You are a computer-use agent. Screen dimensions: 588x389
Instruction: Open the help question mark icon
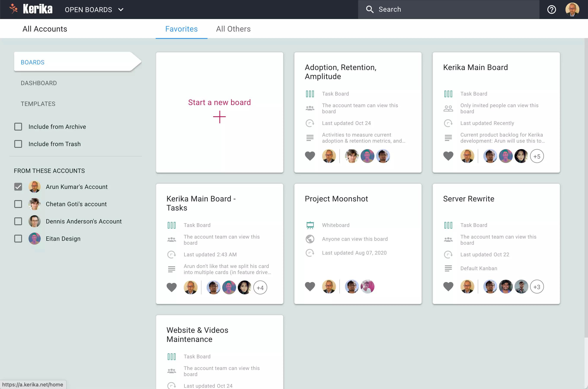point(551,10)
